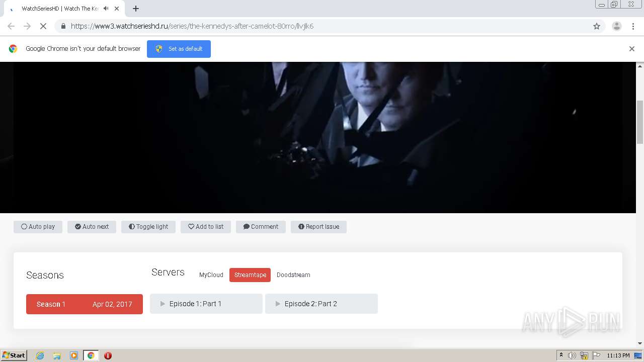
Task: Select the WatchSeriesHD browser tab
Action: (x=64, y=9)
